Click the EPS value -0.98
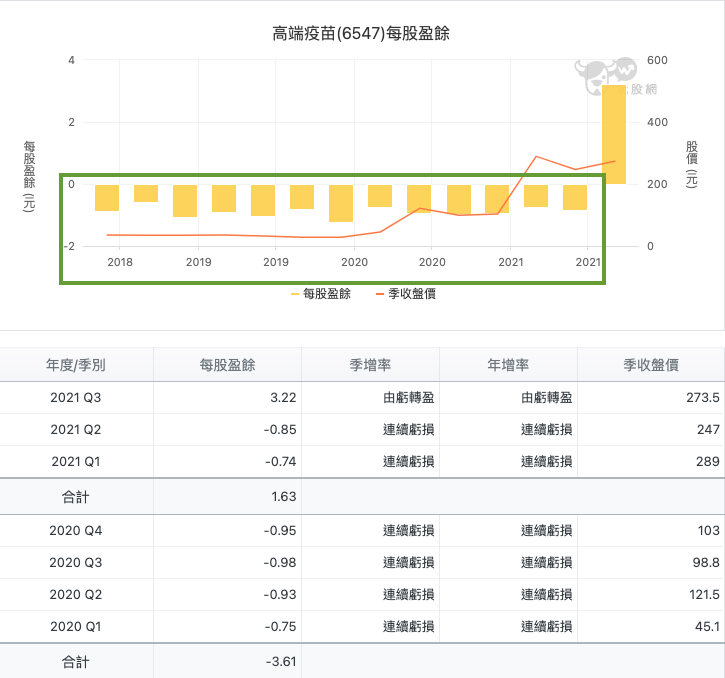The image size is (725, 678). pos(280,562)
